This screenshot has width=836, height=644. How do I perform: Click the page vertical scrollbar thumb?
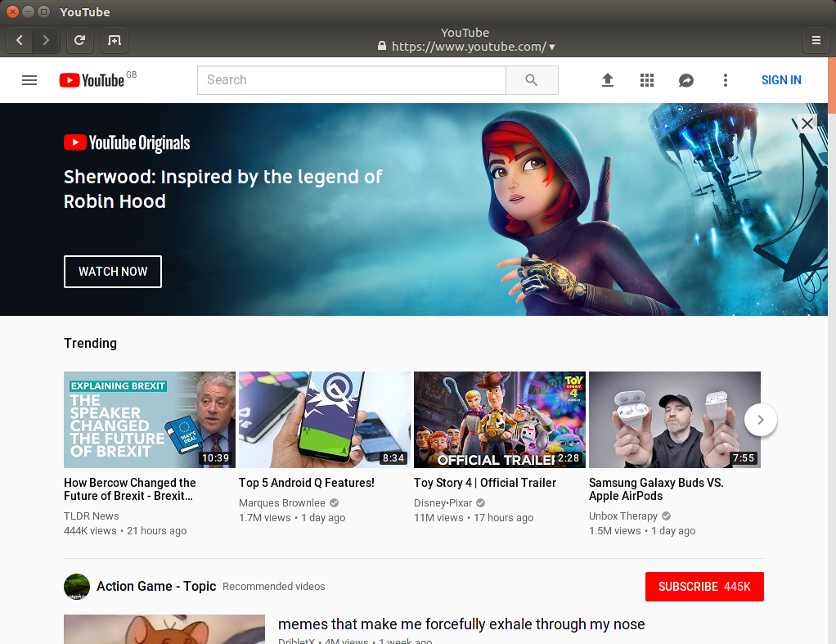click(x=832, y=85)
